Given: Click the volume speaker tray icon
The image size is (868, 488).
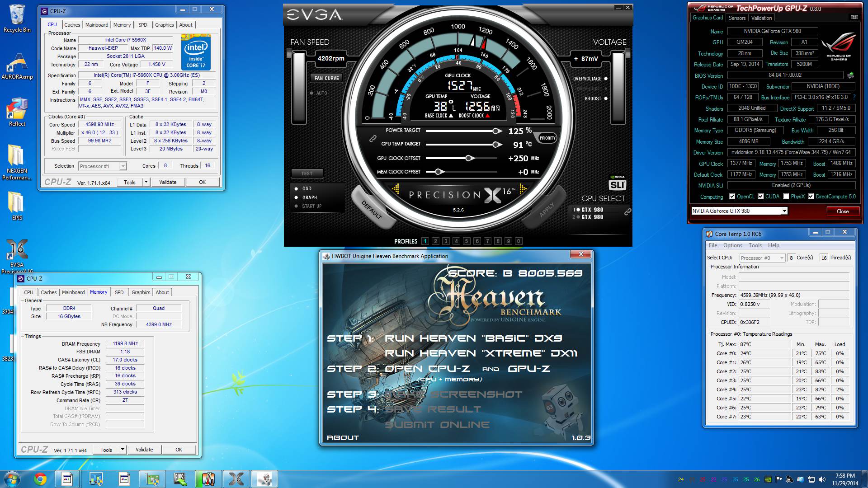Looking at the screenshot, I should [x=822, y=479].
